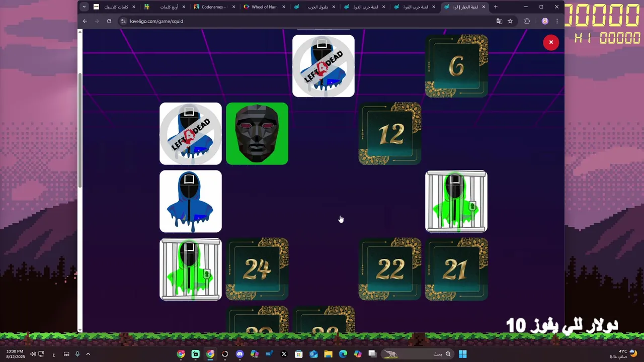Open File Explorer from taskbar
Screen dimensions: 644x362
point(328,354)
